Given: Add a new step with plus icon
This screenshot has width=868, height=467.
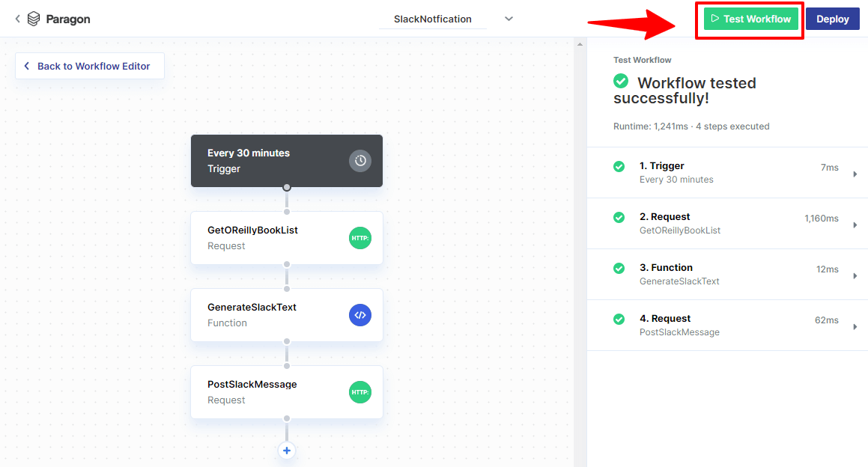Looking at the screenshot, I should 287,451.
